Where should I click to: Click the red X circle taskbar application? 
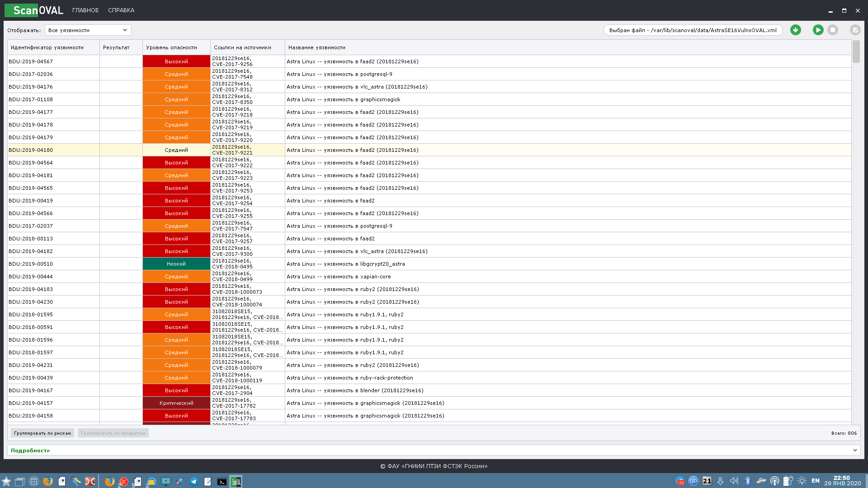click(123, 482)
